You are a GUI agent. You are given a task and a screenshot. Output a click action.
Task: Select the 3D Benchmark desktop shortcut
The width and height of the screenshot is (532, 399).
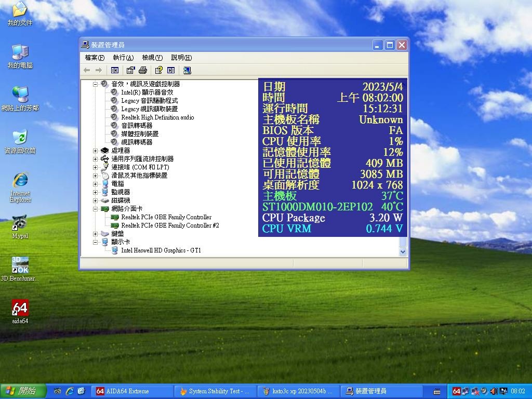[20, 270]
